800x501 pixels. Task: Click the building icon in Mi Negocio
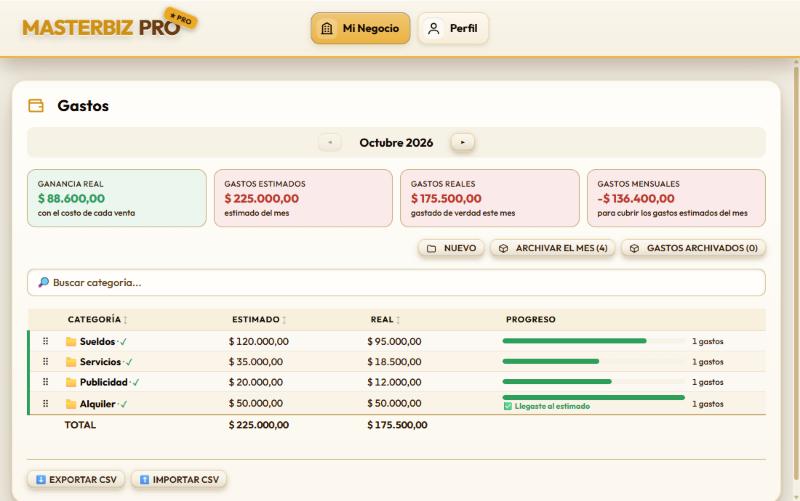pos(327,29)
